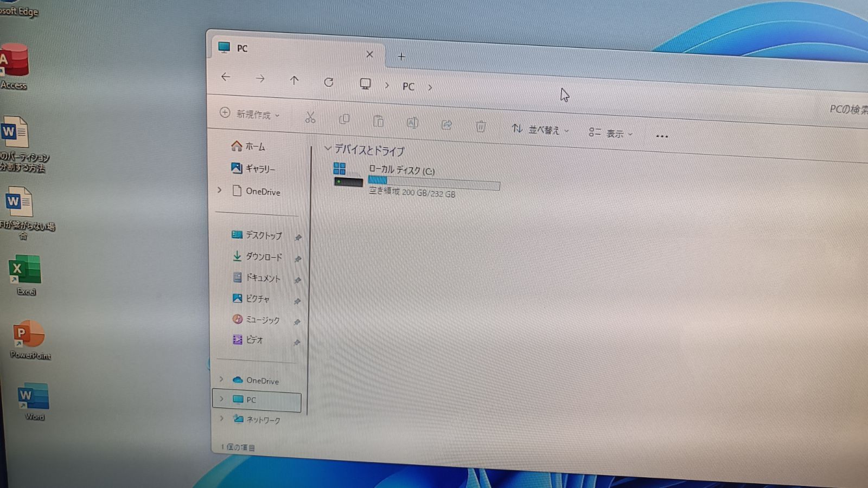This screenshot has width=868, height=488.
Task: Open ダウンロード quick access folder
Action: [257, 256]
